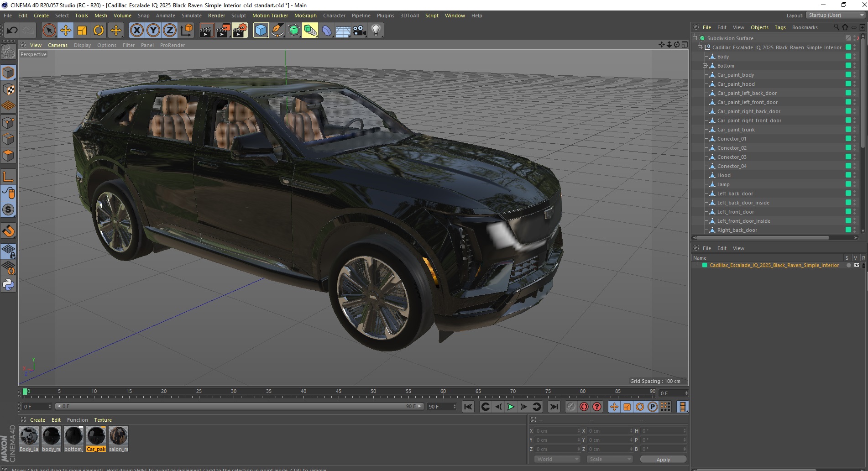Image resolution: width=868 pixels, height=471 pixels.
Task: Click the Apply button in coordinates
Action: pos(663,460)
